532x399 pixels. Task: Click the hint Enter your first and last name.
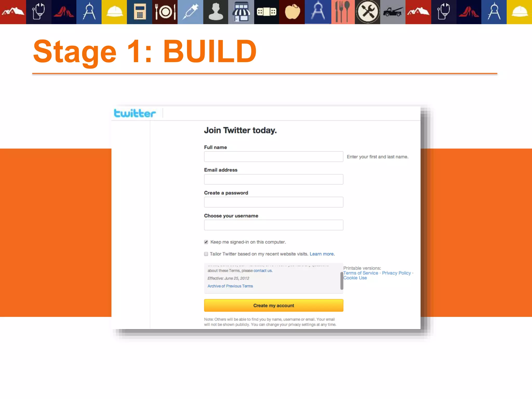(x=377, y=157)
